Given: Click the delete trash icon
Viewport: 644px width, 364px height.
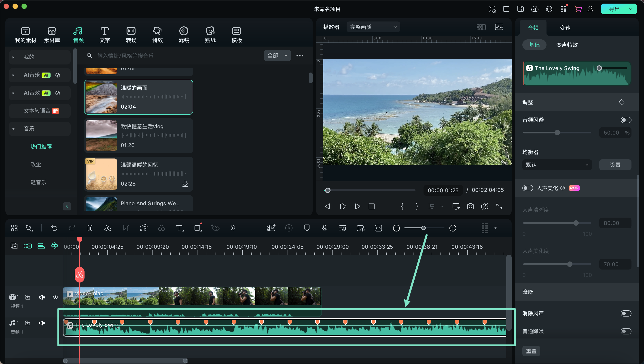Looking at the screenshot, I should tap(90, 228).
